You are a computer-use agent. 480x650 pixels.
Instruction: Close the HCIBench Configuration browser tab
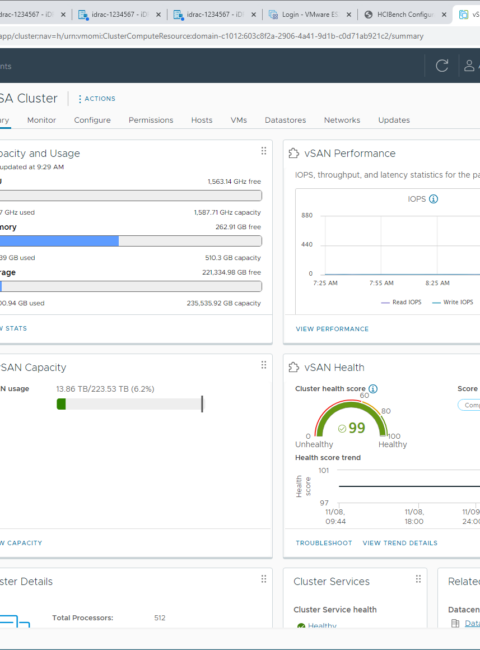pos(444,15)
